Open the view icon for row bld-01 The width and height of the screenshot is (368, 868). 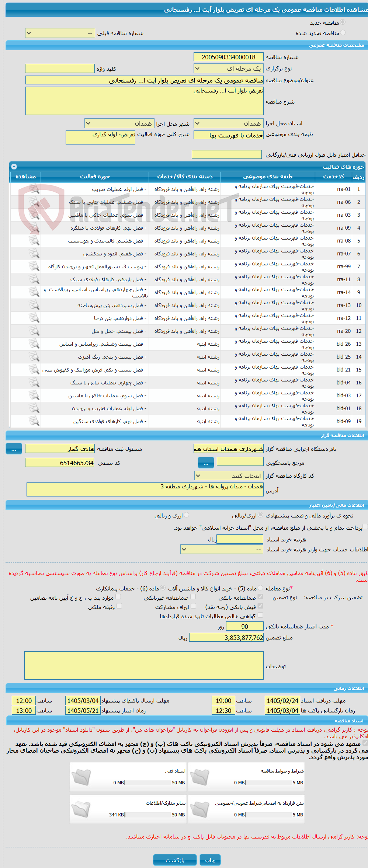[x=34, y=408]
